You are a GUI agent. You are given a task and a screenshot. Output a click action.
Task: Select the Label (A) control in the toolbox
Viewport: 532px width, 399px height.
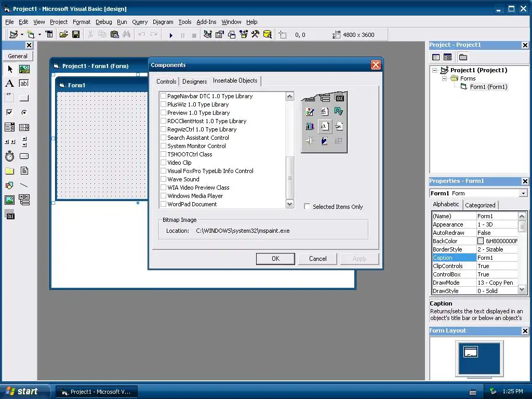(x=10, y=84)
